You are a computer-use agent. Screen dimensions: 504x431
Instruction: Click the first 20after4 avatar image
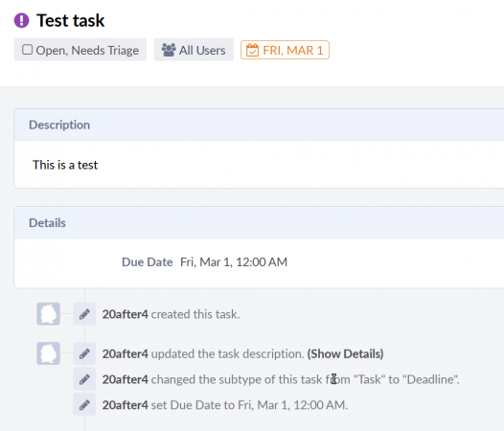(48, 314)
